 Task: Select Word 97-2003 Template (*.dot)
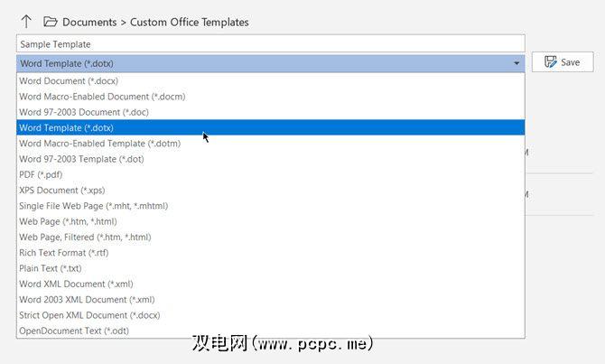click(x=81, y=159)
